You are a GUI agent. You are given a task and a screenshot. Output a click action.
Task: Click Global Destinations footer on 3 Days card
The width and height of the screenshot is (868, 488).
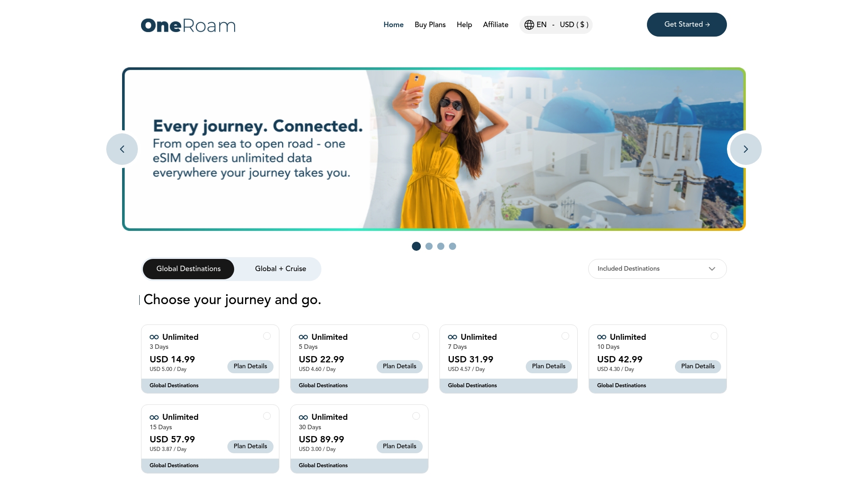(210, 386)
